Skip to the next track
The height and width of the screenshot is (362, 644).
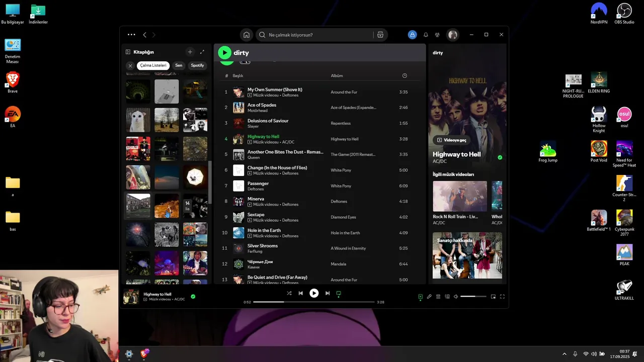[328, 293]
